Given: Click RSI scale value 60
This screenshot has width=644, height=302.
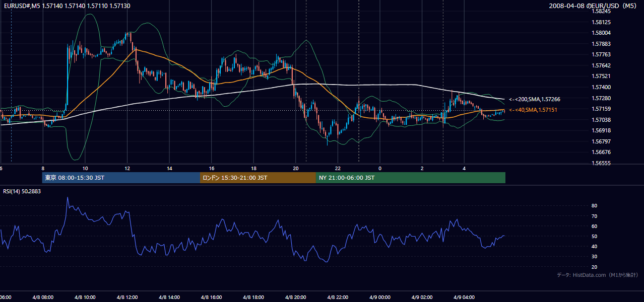Looking at the screenshot, I should (595, 226).
